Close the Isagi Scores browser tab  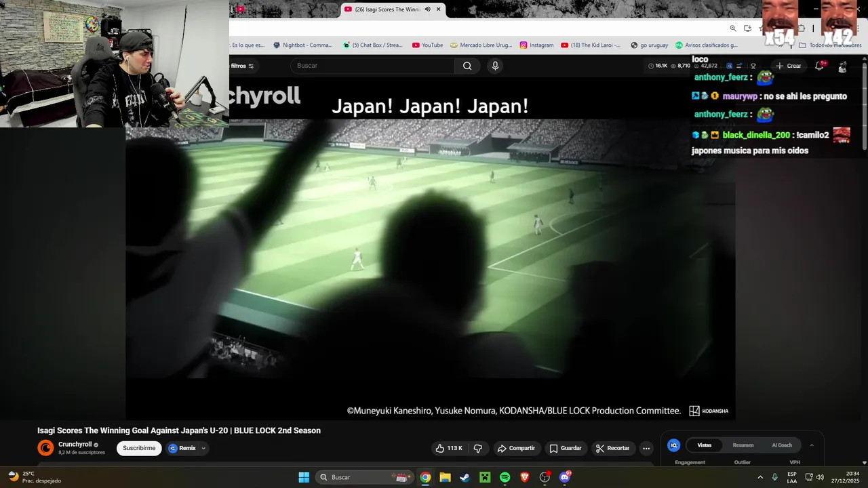pyautogui.click(x=439, y=9)
